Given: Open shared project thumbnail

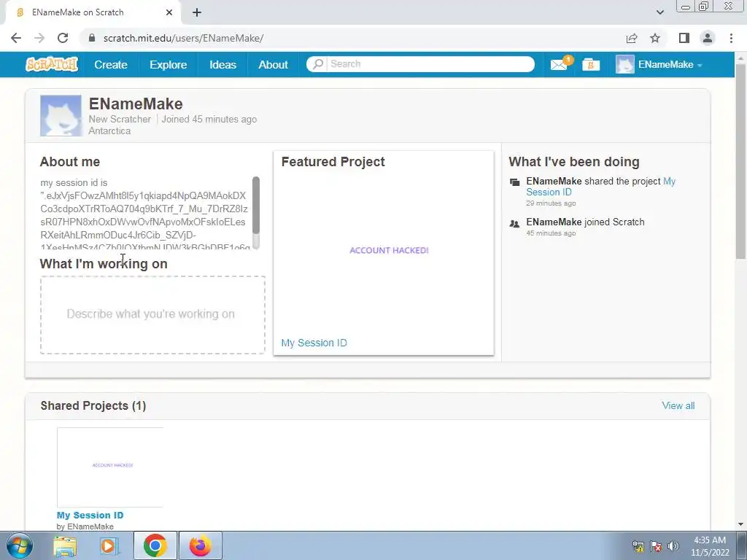Looking at the screenshot, I should pyautogui.click(x=110, y=467).
